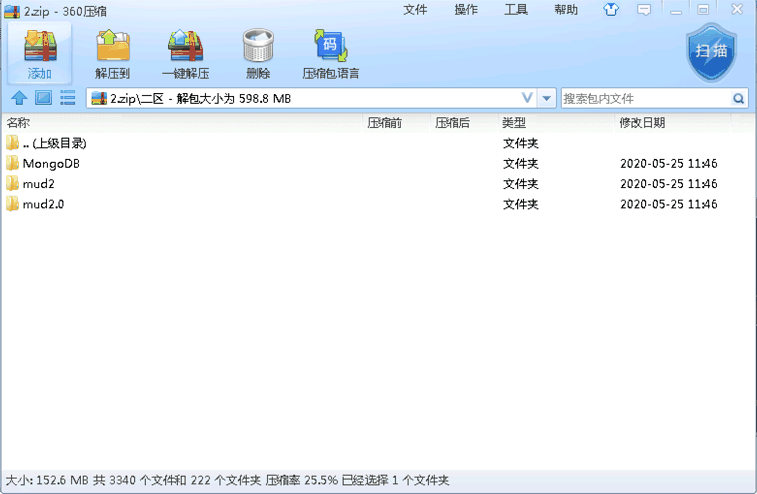Sort by 类型 column header

click(514, 123)
